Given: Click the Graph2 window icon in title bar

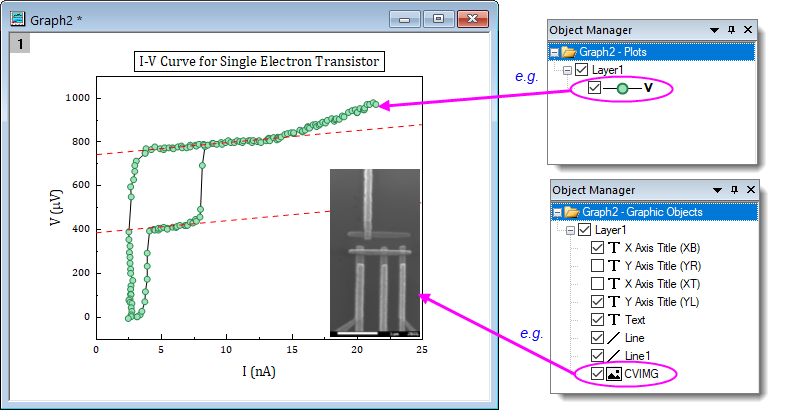Looking at the screenshot, I should [x=17, y=18].
